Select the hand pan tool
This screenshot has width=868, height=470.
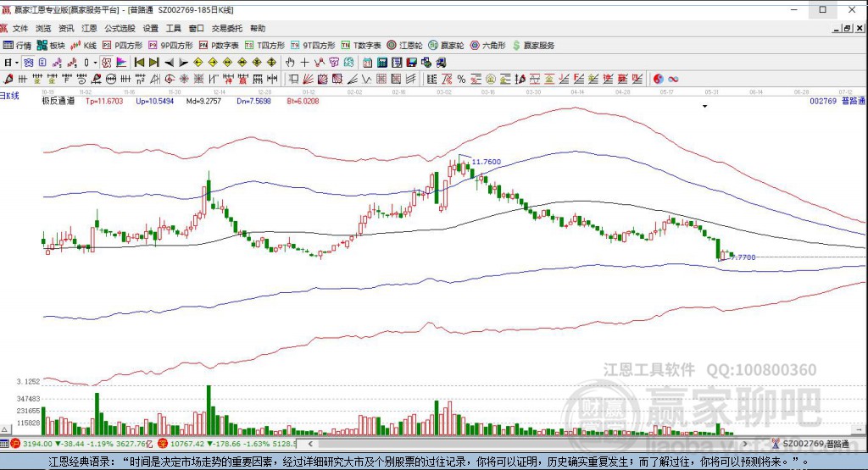coord(290,63)
